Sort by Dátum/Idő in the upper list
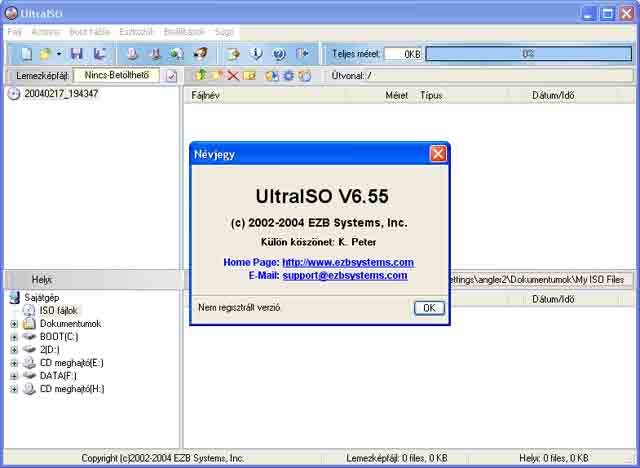 coord(563,95)
